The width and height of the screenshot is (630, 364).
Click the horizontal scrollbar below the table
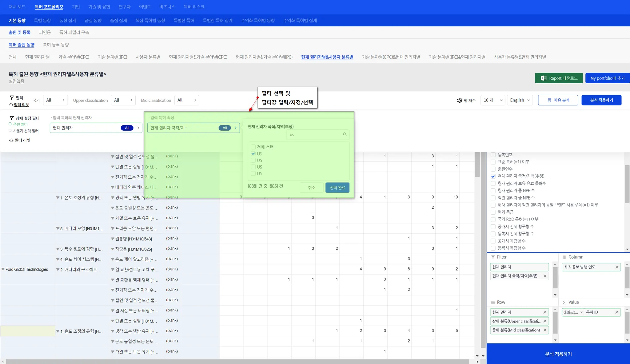point(237,362)
